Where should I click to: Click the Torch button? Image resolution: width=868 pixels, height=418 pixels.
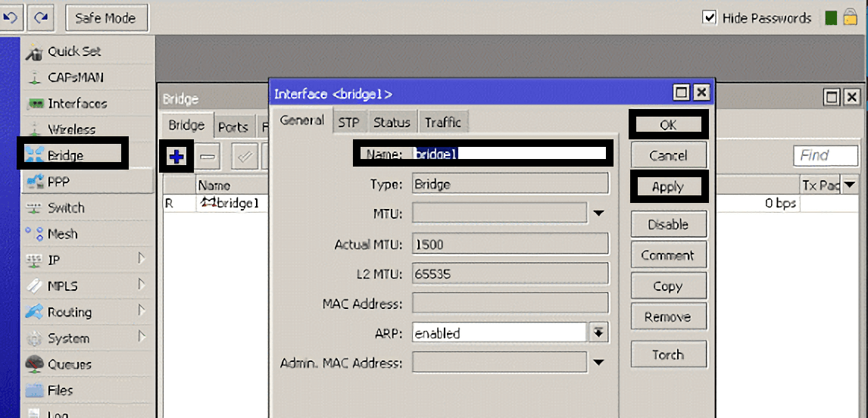(668, 354)
